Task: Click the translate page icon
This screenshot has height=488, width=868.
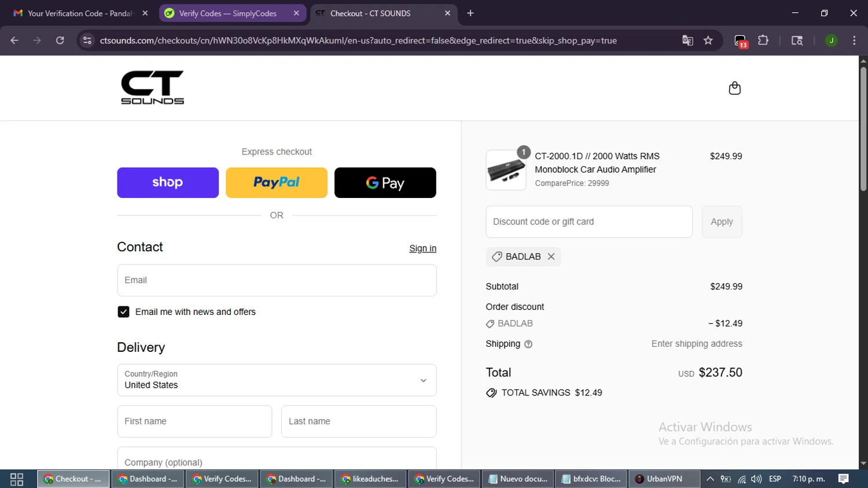Action: (687, 41)
